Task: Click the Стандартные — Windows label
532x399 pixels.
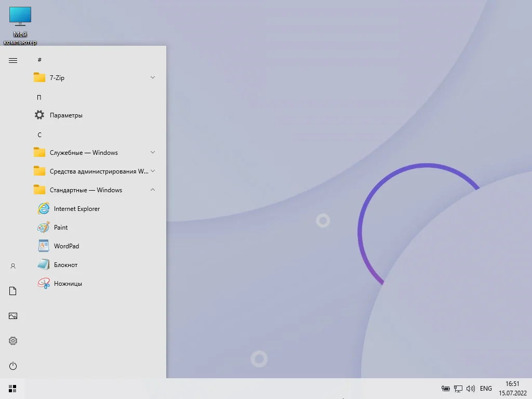Action: pyautogui.click(x=86, y=190)
